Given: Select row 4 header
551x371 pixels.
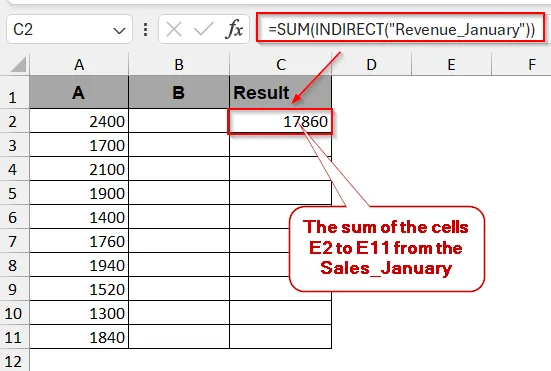Looking at the screenshot, I should pos(15,169).
